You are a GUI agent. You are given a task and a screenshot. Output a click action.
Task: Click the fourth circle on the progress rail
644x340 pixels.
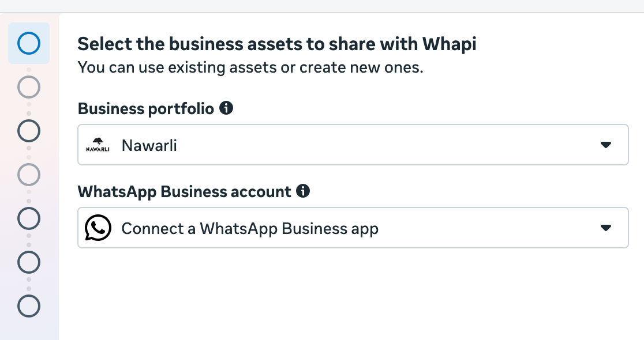[x=28, y=175]
